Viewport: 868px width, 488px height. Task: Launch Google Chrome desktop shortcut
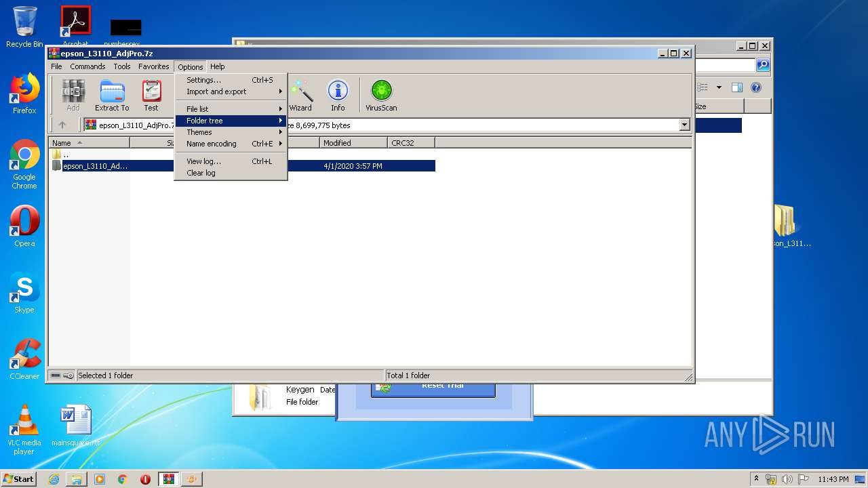point(24,164)
